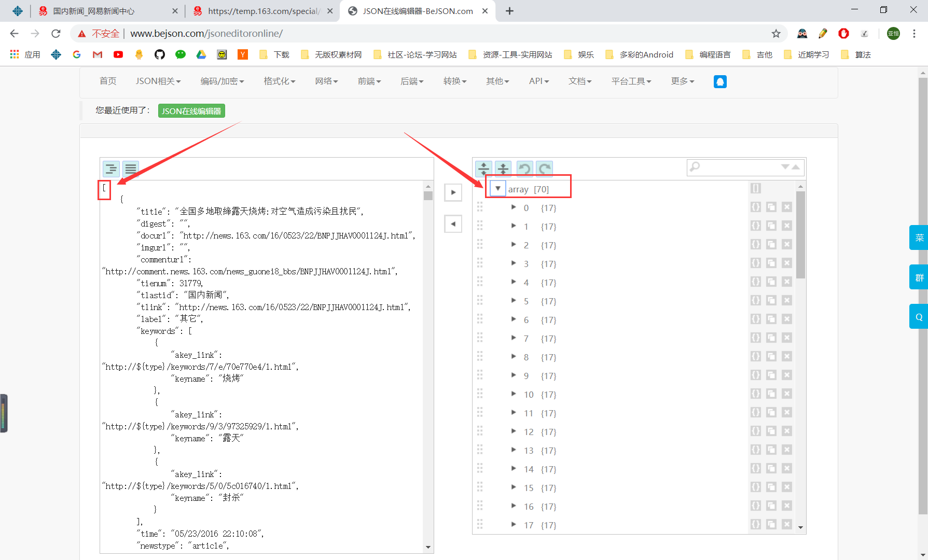
Task: Copy tree to text with left-arrow button
Action: coord(453,224)
